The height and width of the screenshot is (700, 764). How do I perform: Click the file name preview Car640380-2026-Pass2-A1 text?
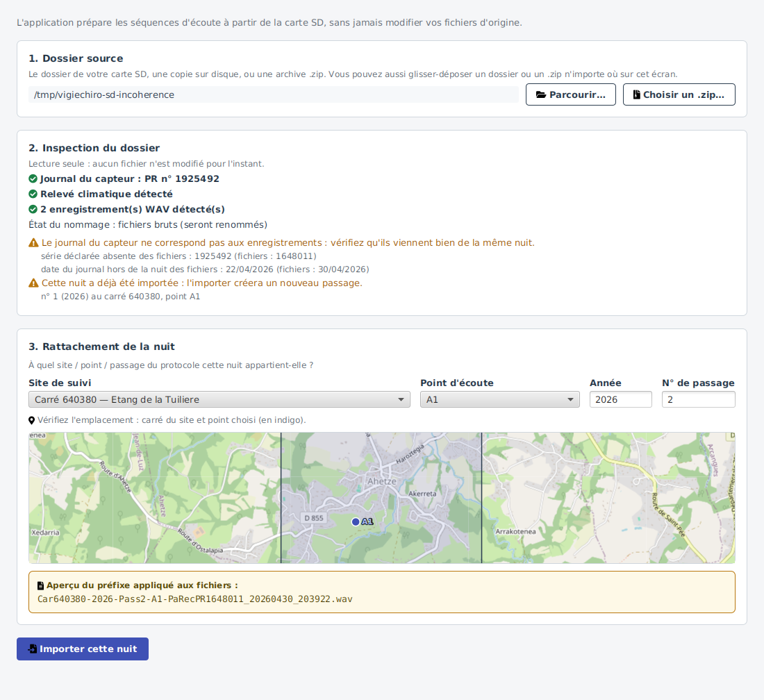point(195,599)
